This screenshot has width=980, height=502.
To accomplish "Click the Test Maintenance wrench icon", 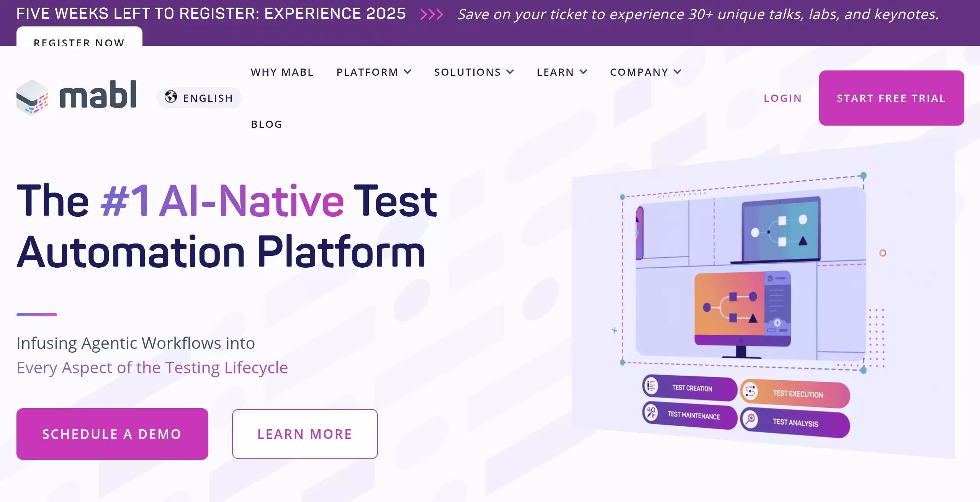I will click(x=651, y=412).
